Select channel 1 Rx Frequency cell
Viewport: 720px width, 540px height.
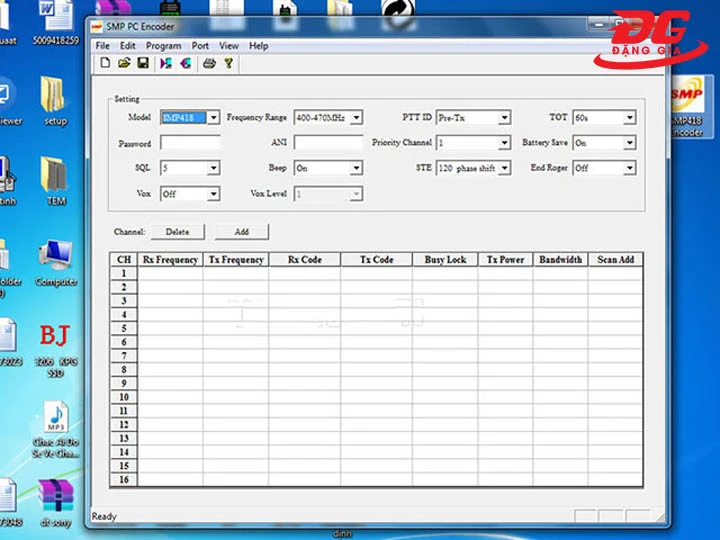(170, 273)
